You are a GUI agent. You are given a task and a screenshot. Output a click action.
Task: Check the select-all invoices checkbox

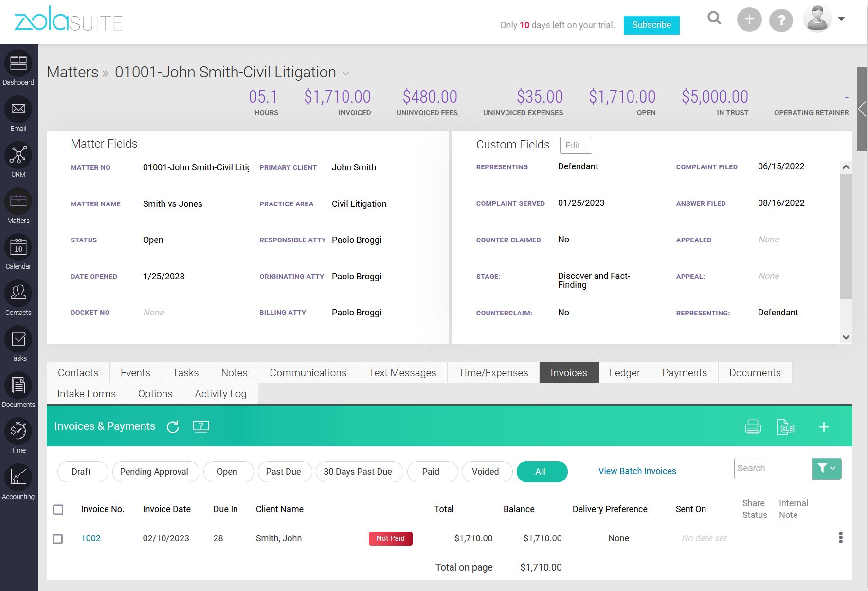tap(58, 509)
